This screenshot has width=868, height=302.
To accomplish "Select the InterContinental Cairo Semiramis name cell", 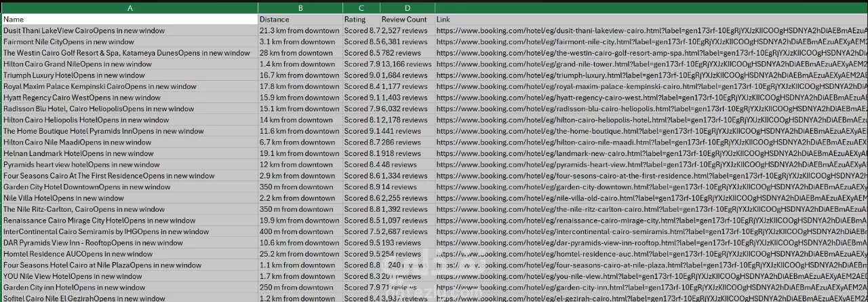I will pos(130,232).
